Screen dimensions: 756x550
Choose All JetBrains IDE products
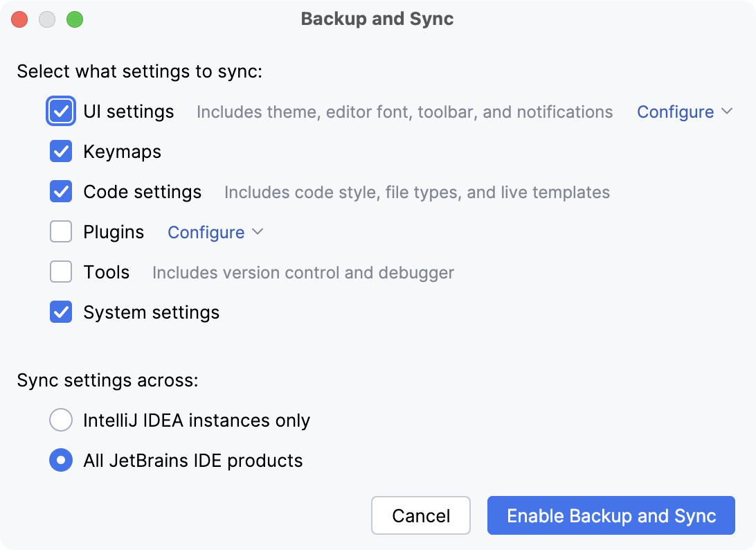[x=61, y=460]
